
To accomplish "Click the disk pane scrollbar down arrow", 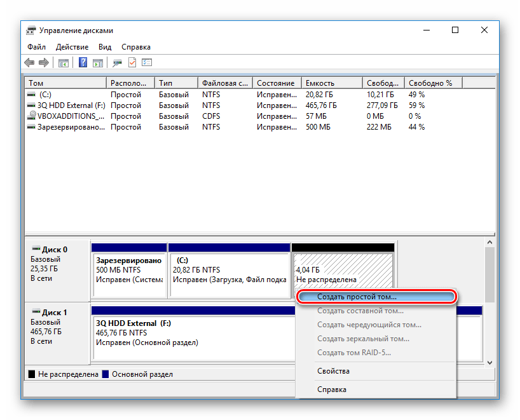I will (x=489, y=362).
